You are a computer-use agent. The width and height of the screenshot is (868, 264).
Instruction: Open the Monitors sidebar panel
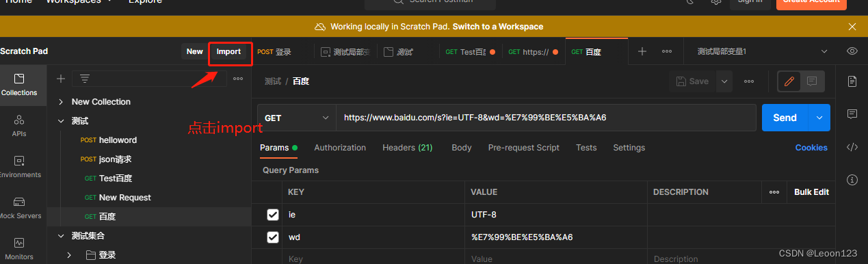[19, 248]
